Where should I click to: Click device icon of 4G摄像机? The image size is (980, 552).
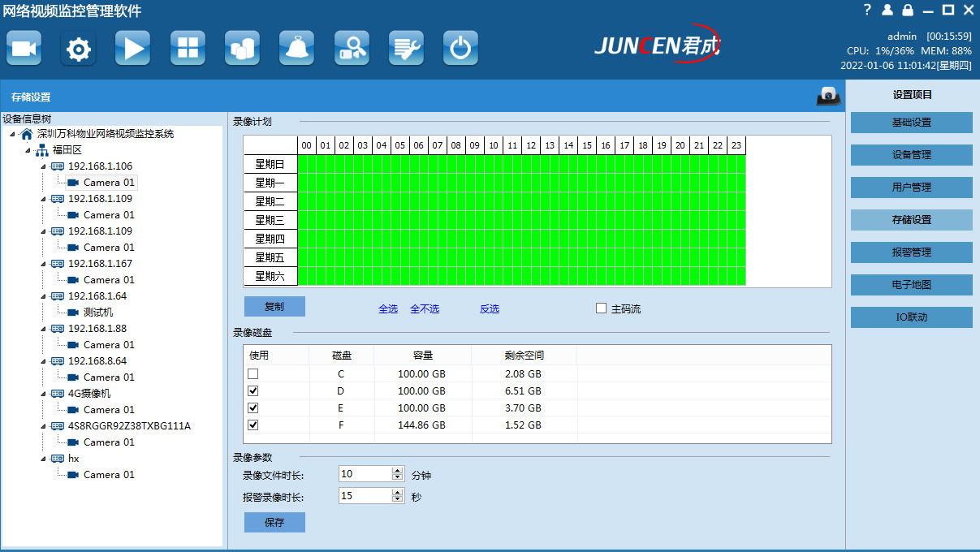pyautogui.click(x=58, y=394)
